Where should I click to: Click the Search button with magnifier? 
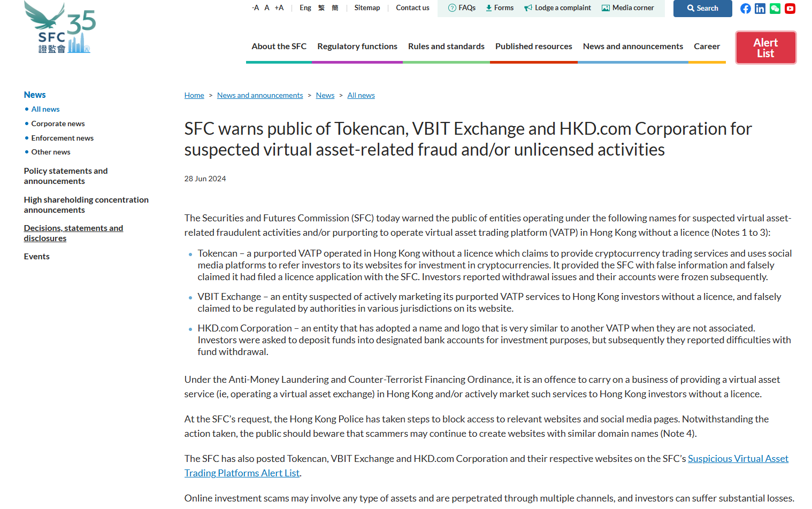pos(702,9)
